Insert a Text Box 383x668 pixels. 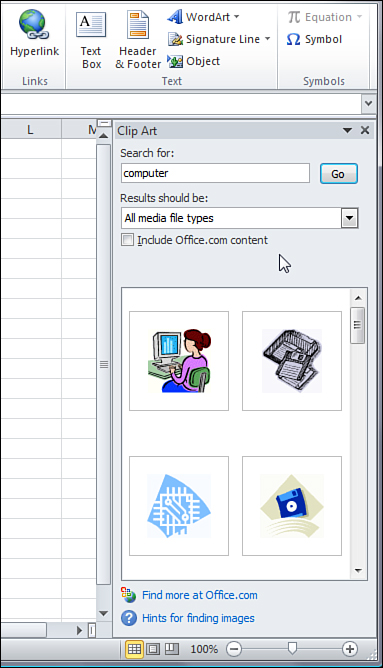coord(91,40)
